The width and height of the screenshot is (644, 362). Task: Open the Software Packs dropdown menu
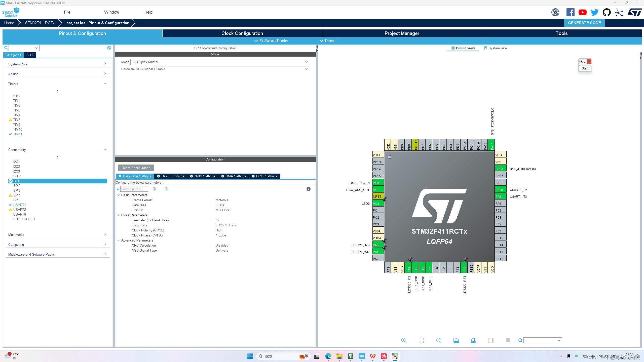point(271,41)
